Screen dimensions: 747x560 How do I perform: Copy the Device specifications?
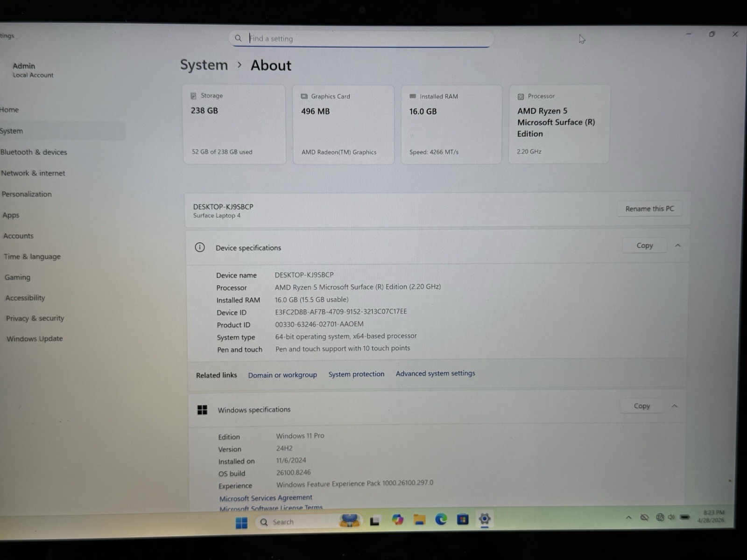644,245
